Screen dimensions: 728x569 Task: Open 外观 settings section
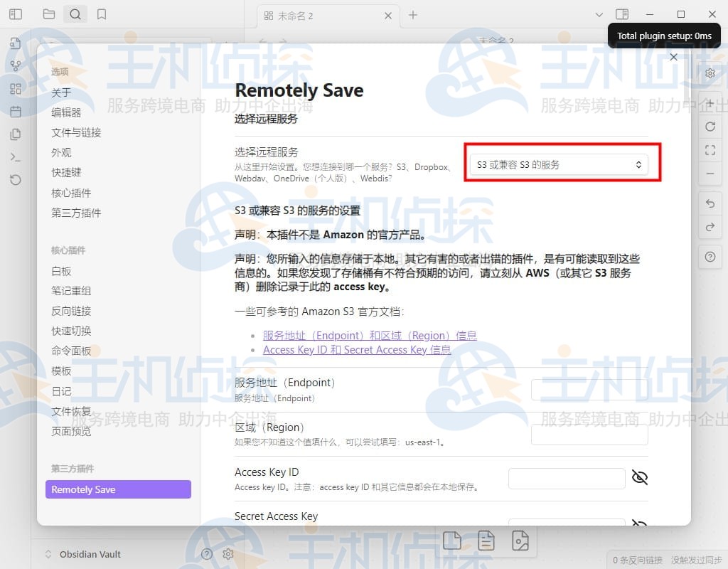pos(61,152)
